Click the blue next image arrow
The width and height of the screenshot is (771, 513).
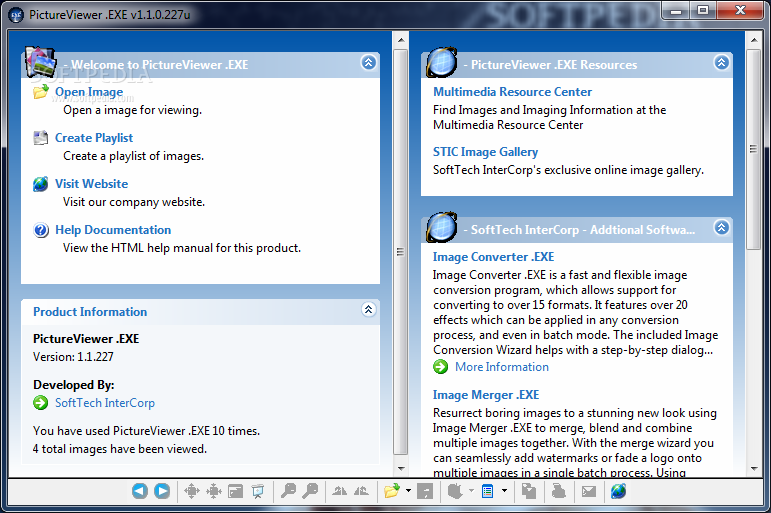pyautogui.click(x=162, y=490)
